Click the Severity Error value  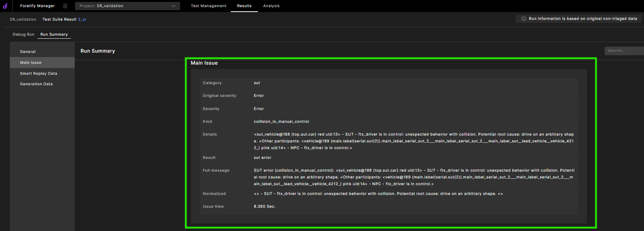pos(259,109)
